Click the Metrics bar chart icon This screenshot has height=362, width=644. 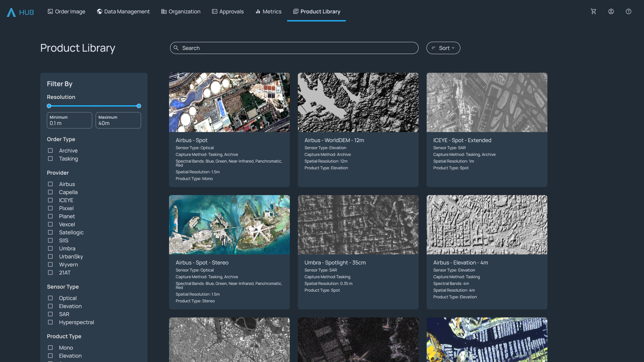pos(258,11)
